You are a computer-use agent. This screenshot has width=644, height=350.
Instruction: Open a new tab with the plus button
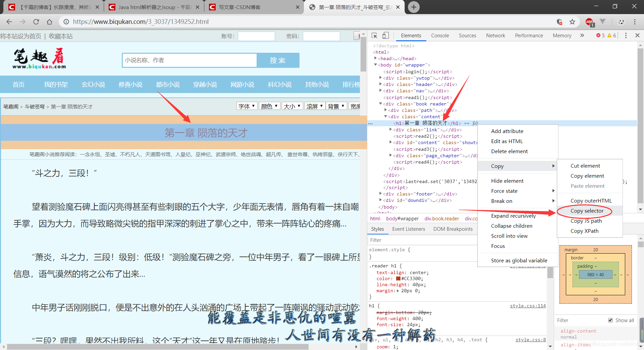coord(414,7)
